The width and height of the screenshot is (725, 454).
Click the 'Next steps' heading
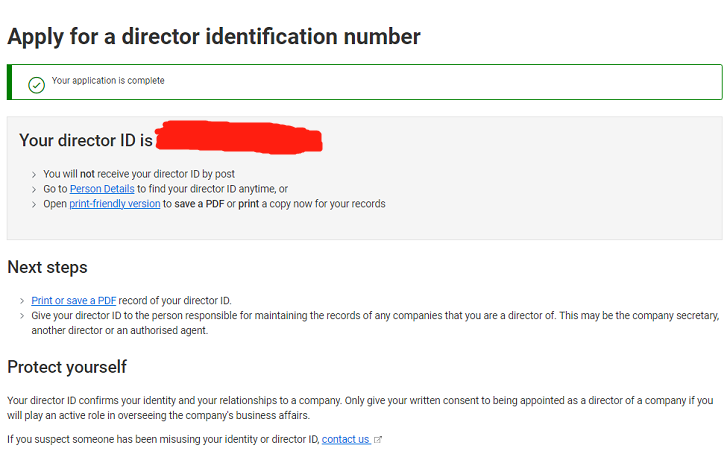point(47,267)
